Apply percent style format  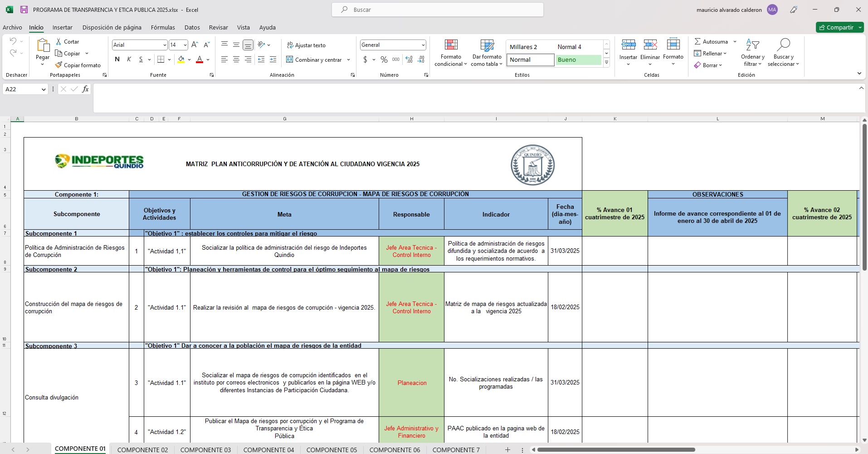384,59
